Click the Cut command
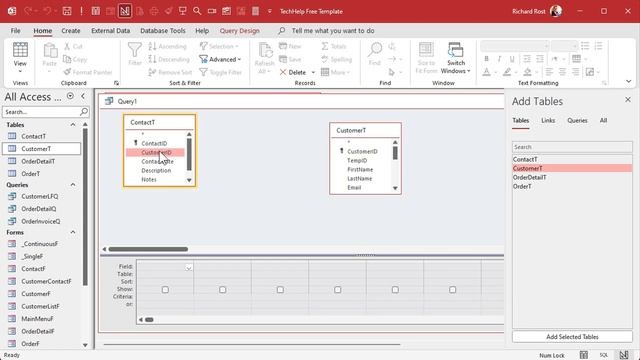The width and height of the screenshot is (640, 360). click(x=73, y=47)
